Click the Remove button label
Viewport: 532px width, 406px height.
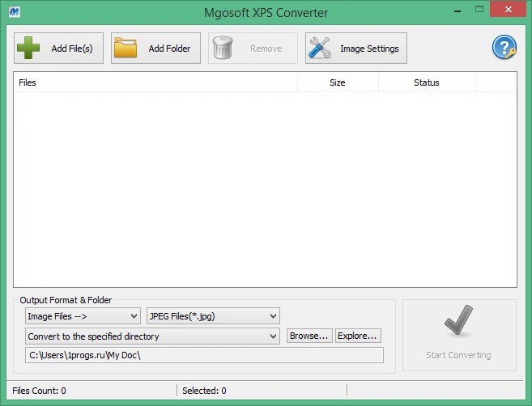pyautogui.click(x=266, y=49)
